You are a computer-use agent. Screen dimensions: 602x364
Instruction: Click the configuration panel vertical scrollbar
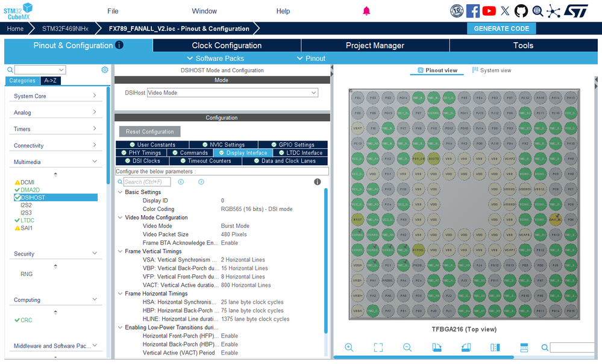[326, 261]
